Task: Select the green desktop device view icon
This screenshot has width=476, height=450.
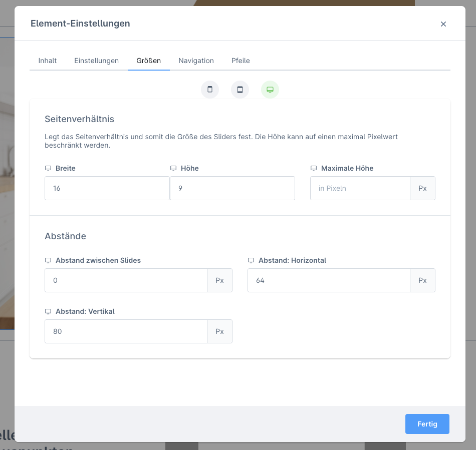Action: 270,90
